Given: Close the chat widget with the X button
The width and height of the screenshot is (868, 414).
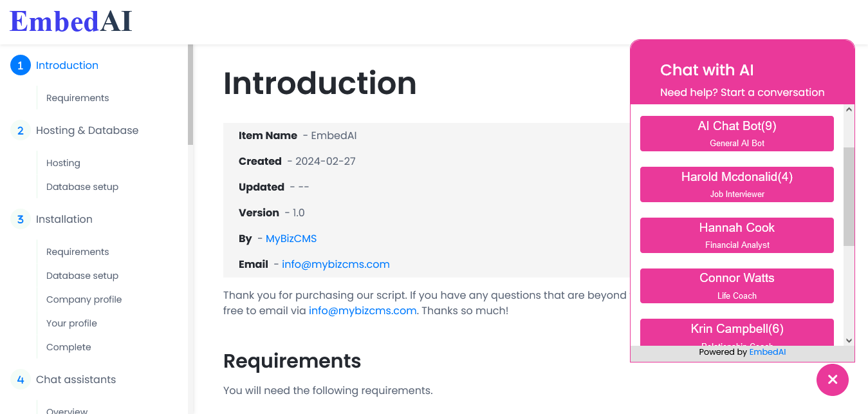Looking at the screenshot, I should coord(832,379).
